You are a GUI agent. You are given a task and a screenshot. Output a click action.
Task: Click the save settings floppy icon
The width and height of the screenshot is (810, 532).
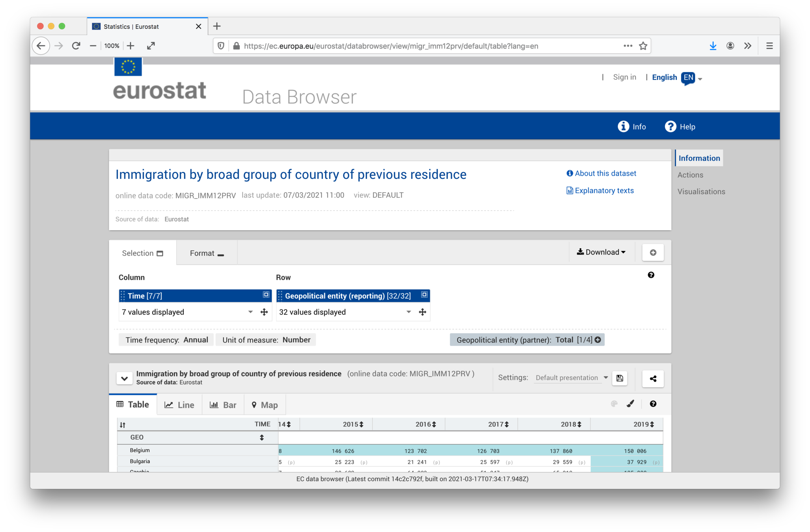tap(620, 378)
